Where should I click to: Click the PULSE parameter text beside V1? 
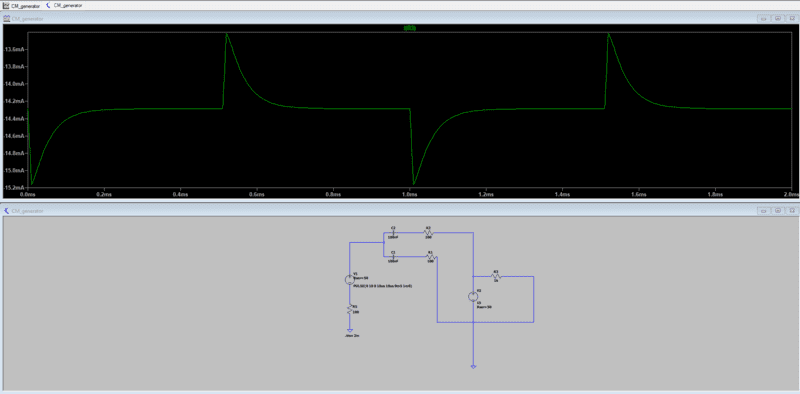pyautogui.click(x=382, y=286)
